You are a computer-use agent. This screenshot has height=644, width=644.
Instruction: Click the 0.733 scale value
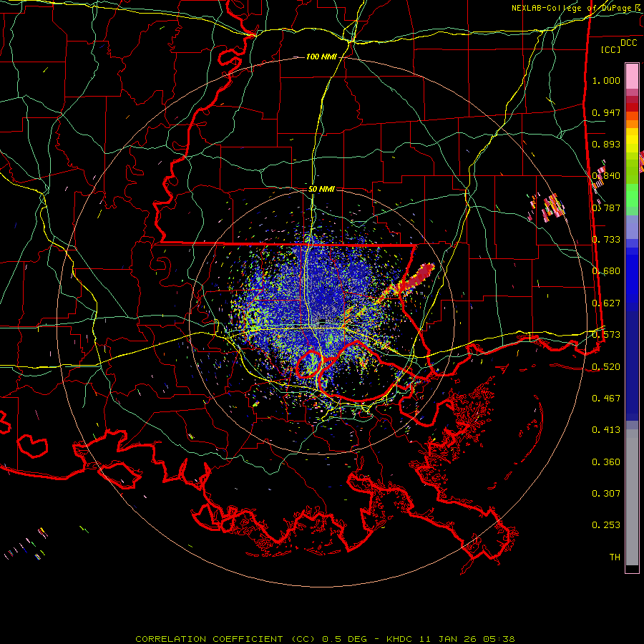pos(606,240)
